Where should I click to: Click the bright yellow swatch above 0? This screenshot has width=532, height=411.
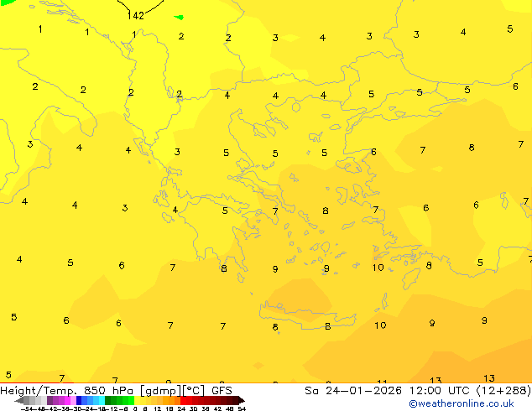point(137,400)
